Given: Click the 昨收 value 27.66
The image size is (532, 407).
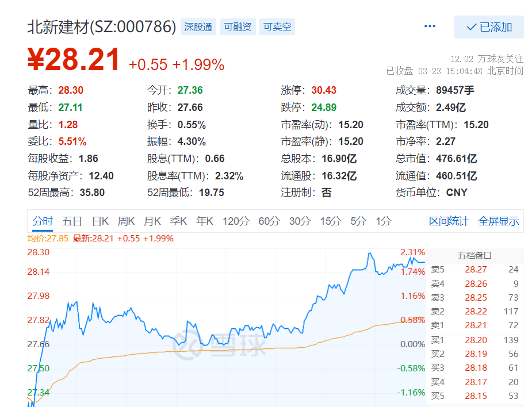Looking at the screenshot, I should pyautogui.click(x=190, y=107).
